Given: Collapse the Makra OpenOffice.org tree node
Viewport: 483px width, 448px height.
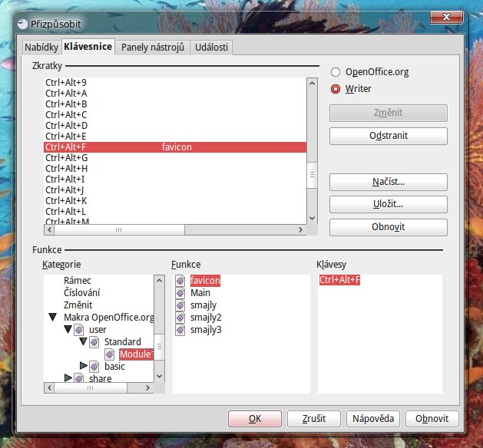Looking at the screenshot, I should pos(52,317).
